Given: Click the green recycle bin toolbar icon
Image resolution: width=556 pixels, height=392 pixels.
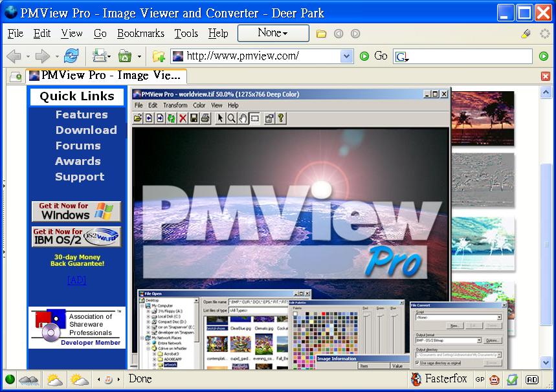Looking at the screenshot, I should point(125,56).
